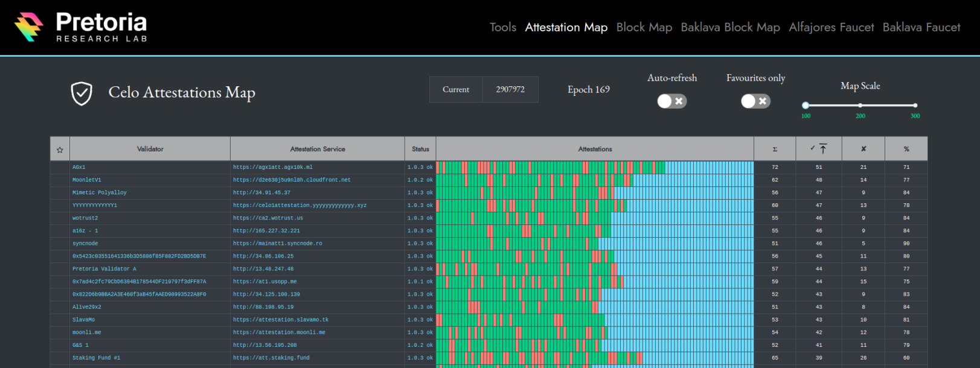Go to Block Map page
The image size is (980, 368).
click(644, 27)
